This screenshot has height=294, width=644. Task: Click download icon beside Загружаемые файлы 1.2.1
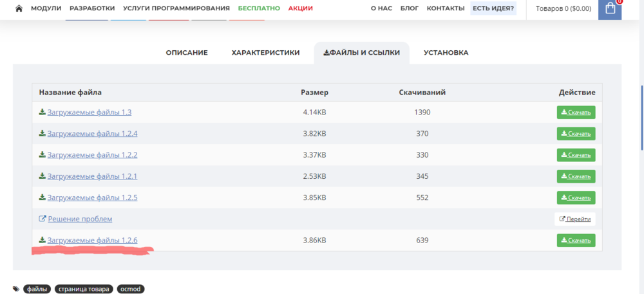tap(43, 176)
